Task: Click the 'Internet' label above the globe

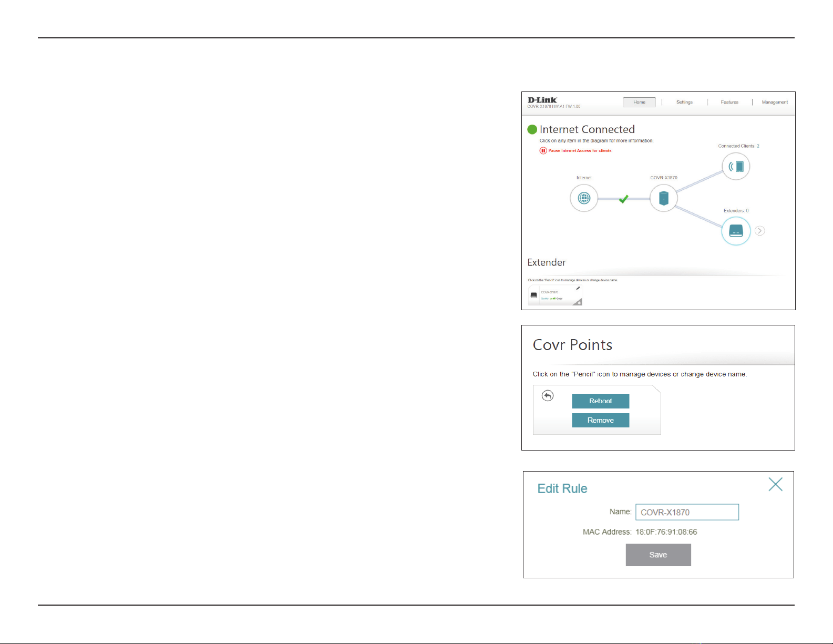Action: (x=584, y=178)
